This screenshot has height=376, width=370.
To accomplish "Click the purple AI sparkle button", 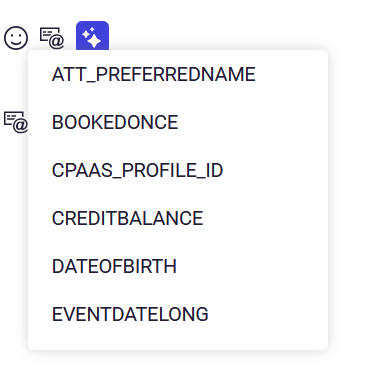I will (x=92, y=37).
